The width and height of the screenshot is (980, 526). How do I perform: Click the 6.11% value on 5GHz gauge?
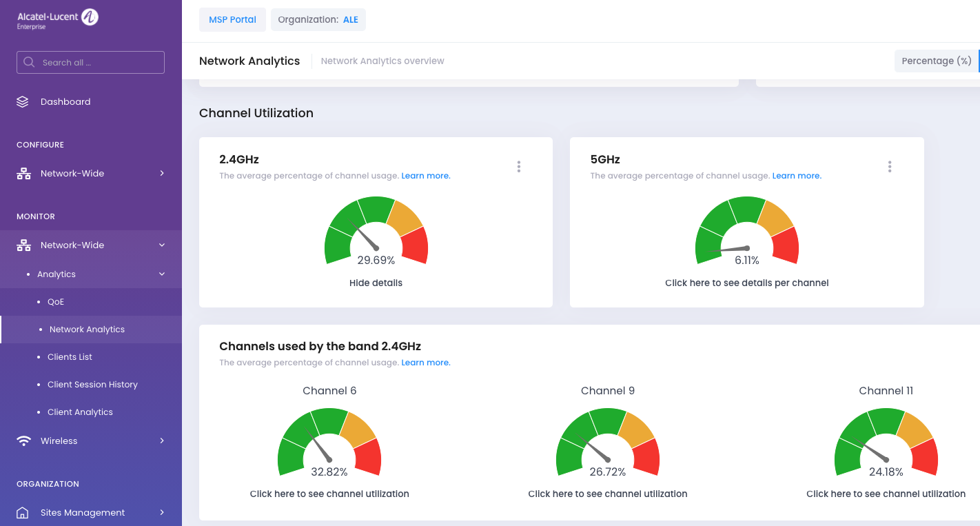tap(747, 261)
